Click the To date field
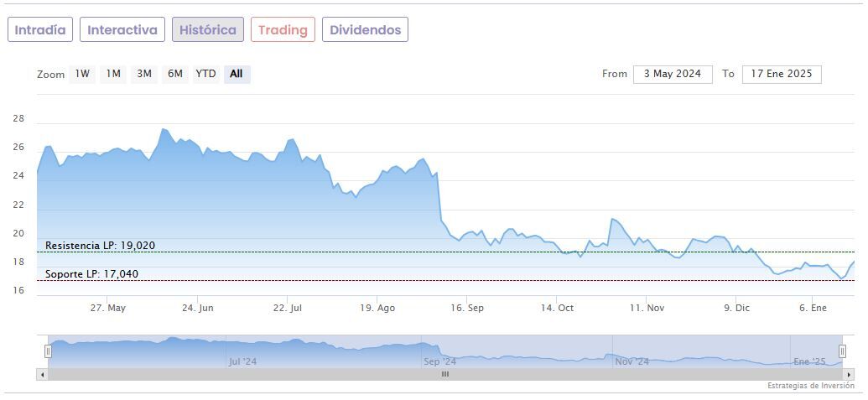 [x=782, y=74]
